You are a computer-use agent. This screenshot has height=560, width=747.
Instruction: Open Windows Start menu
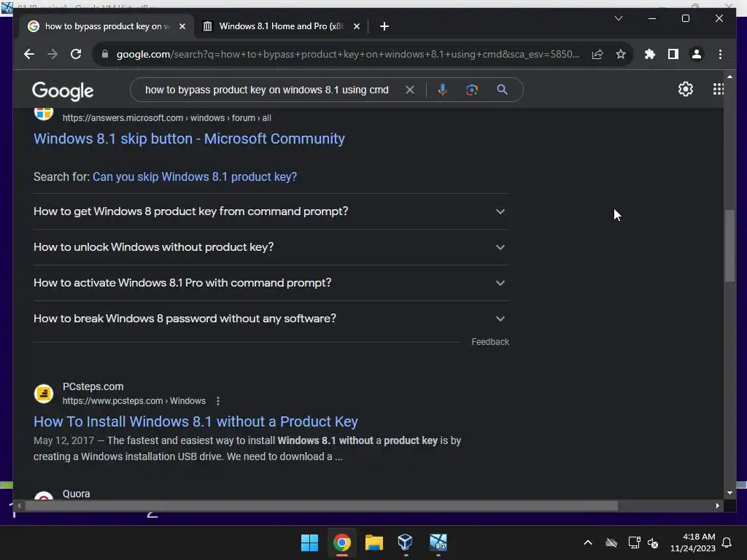[309, 542]
